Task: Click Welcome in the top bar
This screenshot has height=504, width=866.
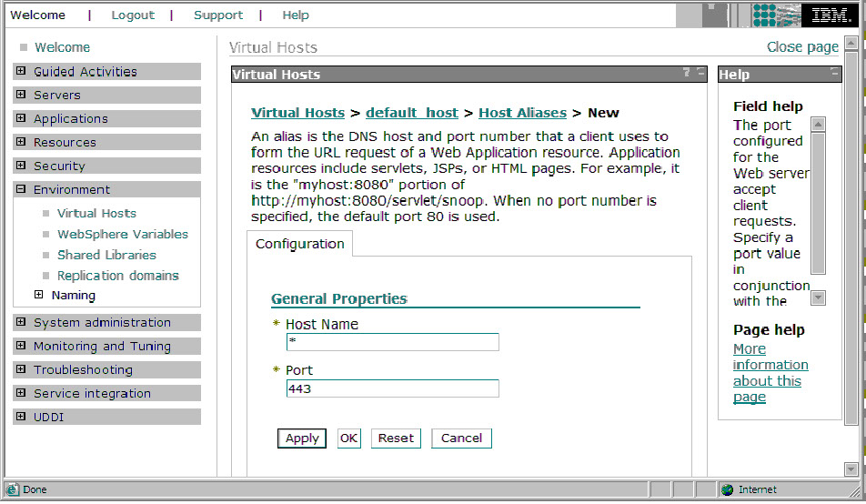Action: tap(37, 15)
